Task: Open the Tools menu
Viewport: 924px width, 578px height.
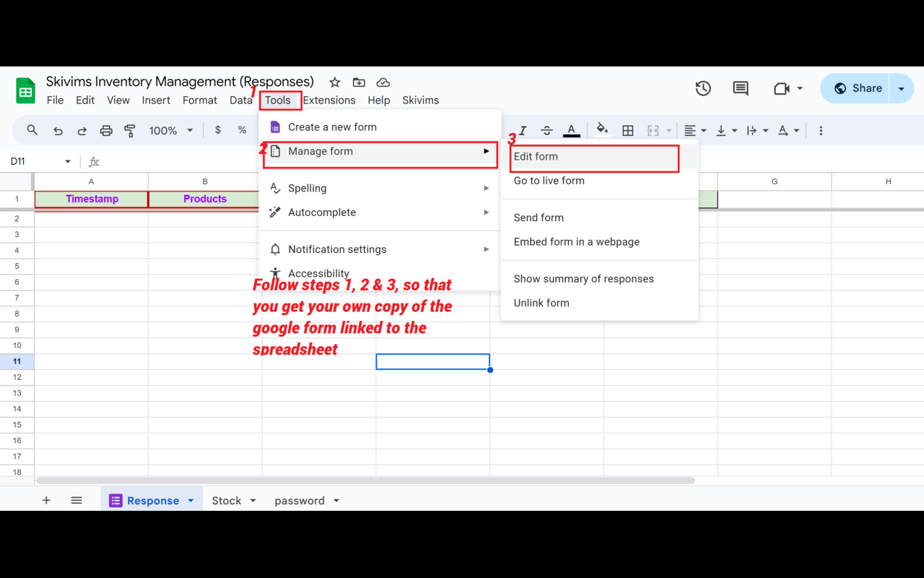Action: (278, 100)
